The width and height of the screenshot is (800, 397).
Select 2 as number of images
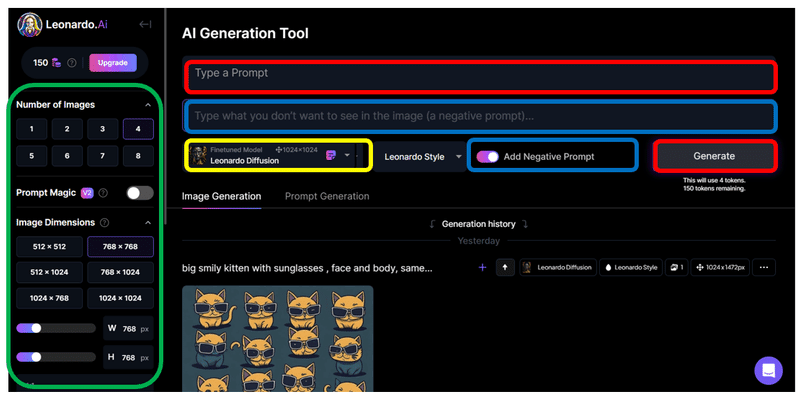click(x=67, y=129)
